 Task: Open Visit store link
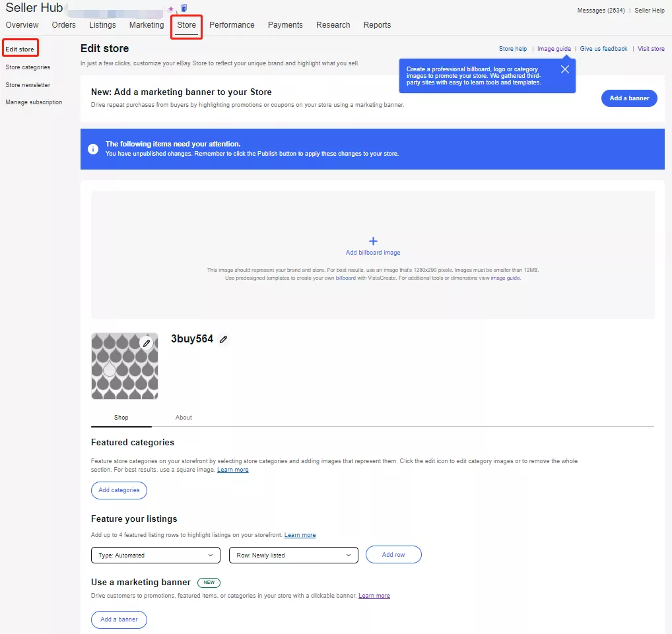(651, 49)
